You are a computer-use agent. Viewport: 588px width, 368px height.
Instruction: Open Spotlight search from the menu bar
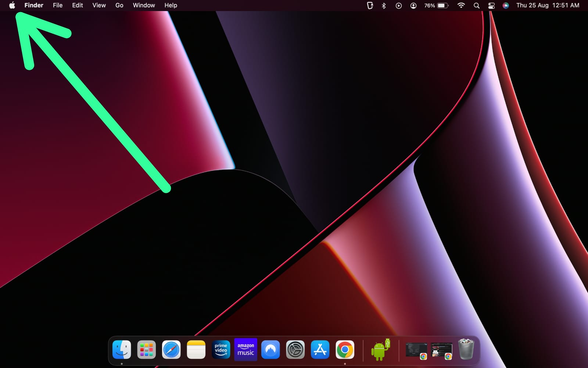(x=476, y=6)
